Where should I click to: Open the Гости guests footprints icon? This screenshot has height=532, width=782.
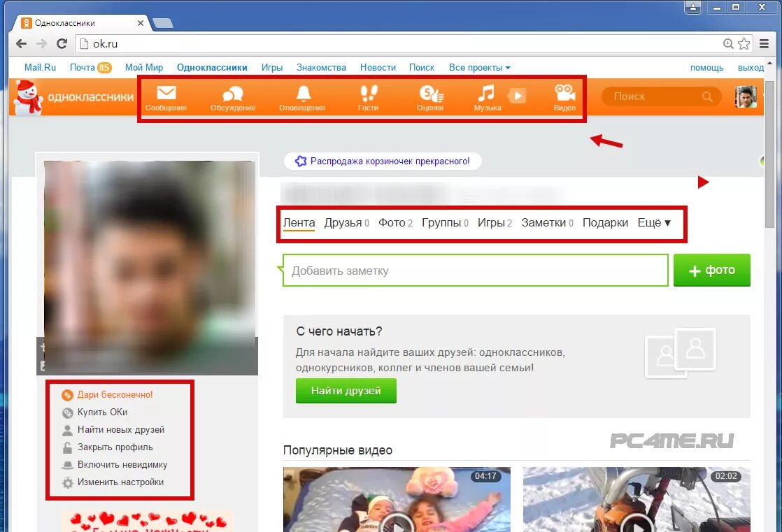point(368,98)
